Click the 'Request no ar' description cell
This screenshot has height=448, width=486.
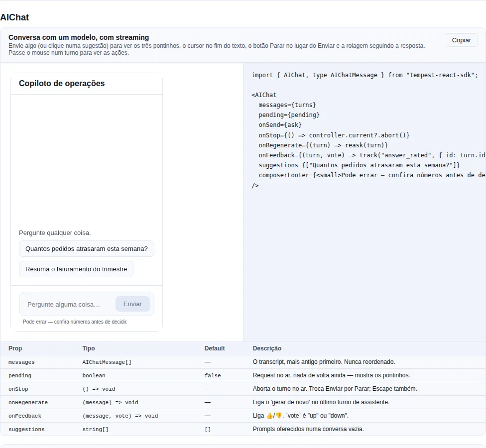tap(331, 375)
